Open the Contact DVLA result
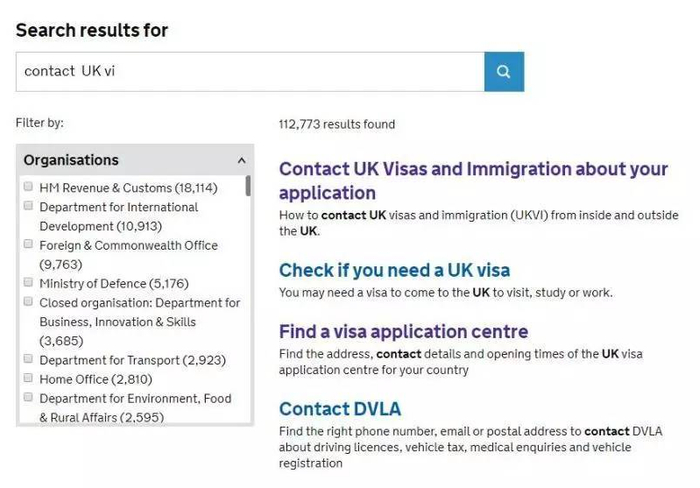The image size is (700, 488). [340, 408]
